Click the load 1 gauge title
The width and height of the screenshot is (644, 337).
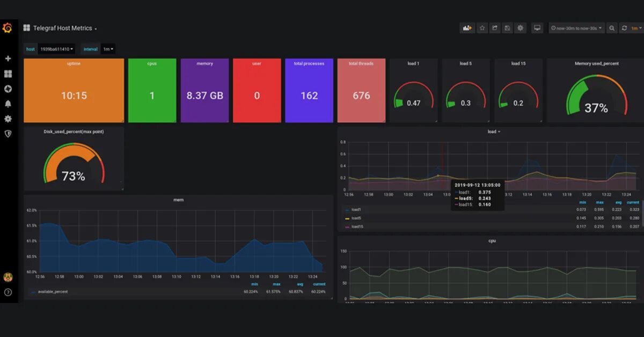413,63
